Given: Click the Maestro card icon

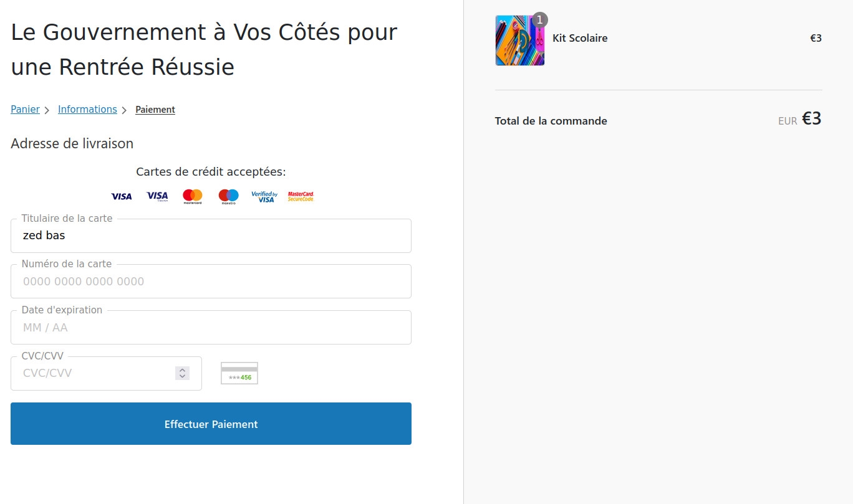Looking at the screenshot, I should pos(228,196).
